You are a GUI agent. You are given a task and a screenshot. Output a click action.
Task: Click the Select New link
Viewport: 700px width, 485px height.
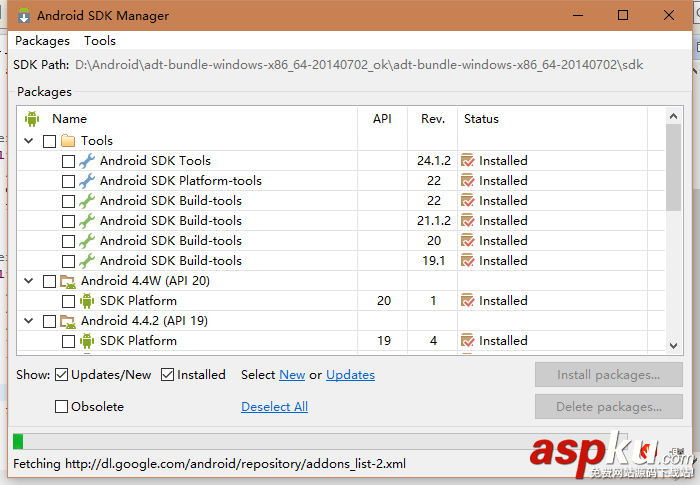click(292, 375)
